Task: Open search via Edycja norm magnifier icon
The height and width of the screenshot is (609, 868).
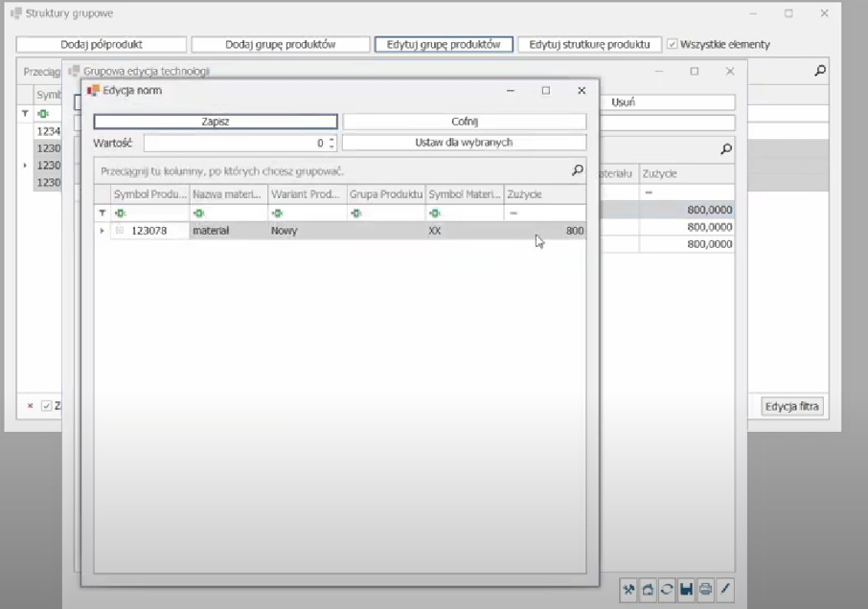Action: click(x=577, y=170)
